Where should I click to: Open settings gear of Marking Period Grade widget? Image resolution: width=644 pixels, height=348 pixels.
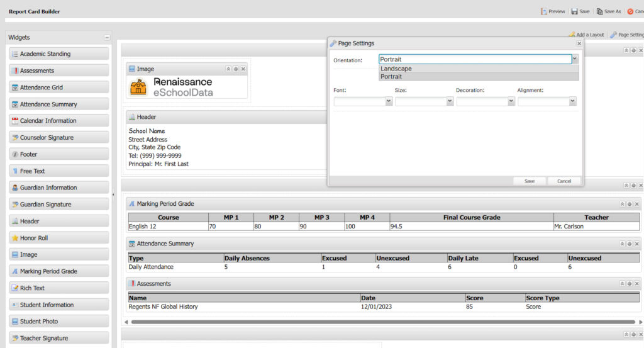click(630, 204)
